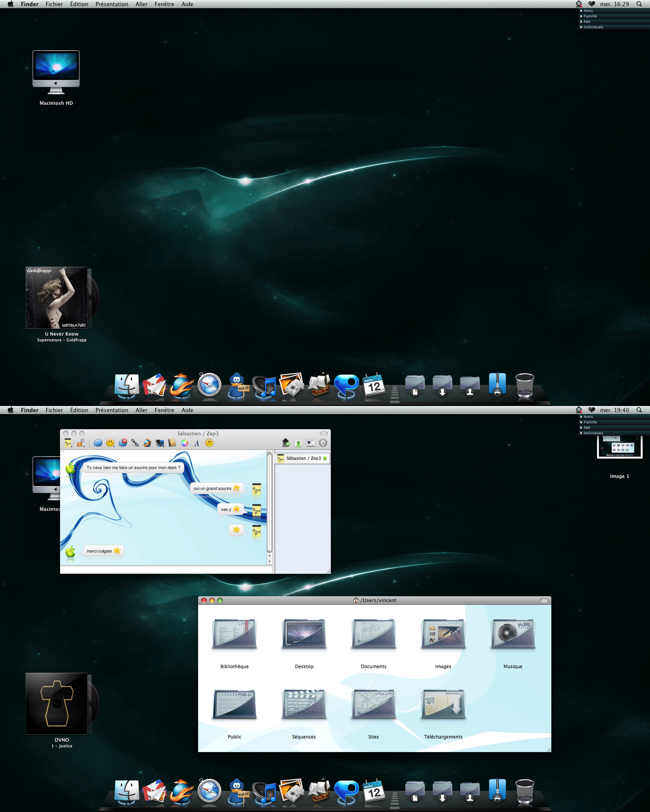Screen dimensions: 650x812
Task: Click the green upload arrow send file icon
Action: 298,443
